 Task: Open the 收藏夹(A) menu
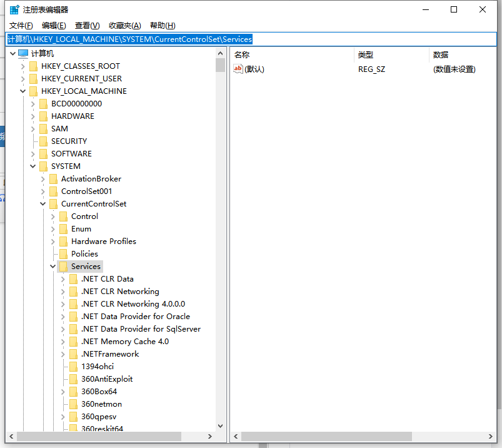point(125,26)
